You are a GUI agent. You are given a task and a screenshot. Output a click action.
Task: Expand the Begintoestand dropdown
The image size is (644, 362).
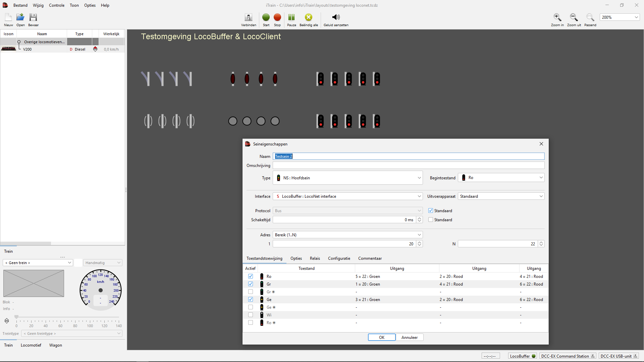coord(501,178)
